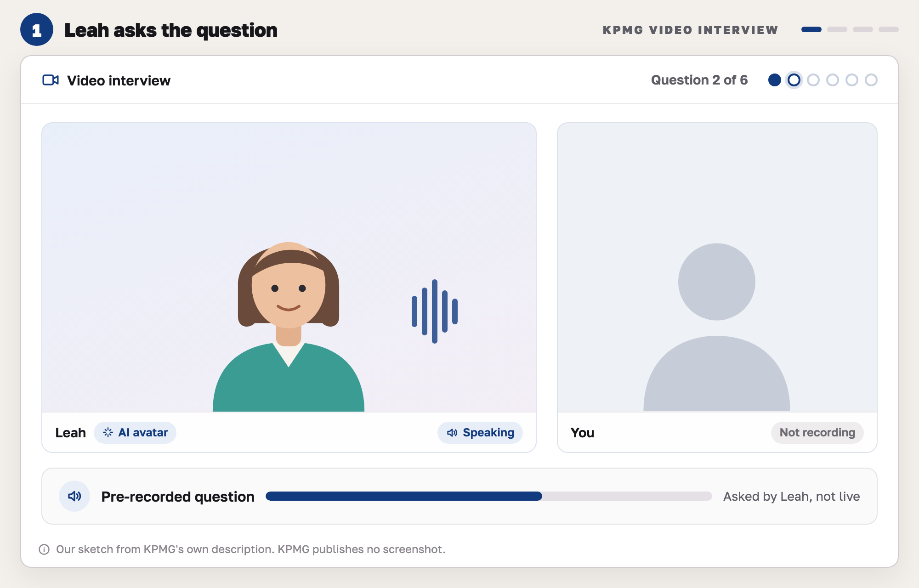The image size is (919, 588).
Task: Click the audio waveform icon next to Leah
Action: tap(435, 311)
